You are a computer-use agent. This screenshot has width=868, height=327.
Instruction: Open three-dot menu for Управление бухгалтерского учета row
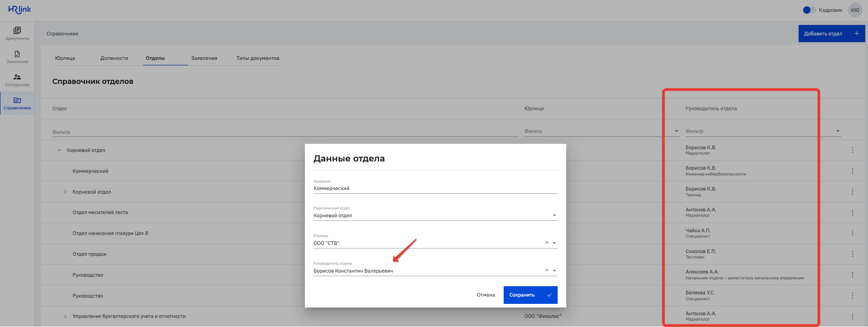[853, 317]
